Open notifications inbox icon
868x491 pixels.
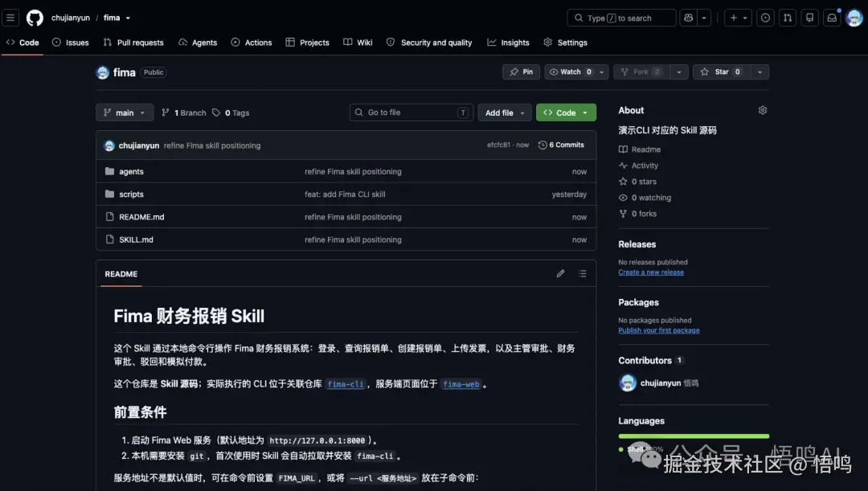[x=832, y=18]
